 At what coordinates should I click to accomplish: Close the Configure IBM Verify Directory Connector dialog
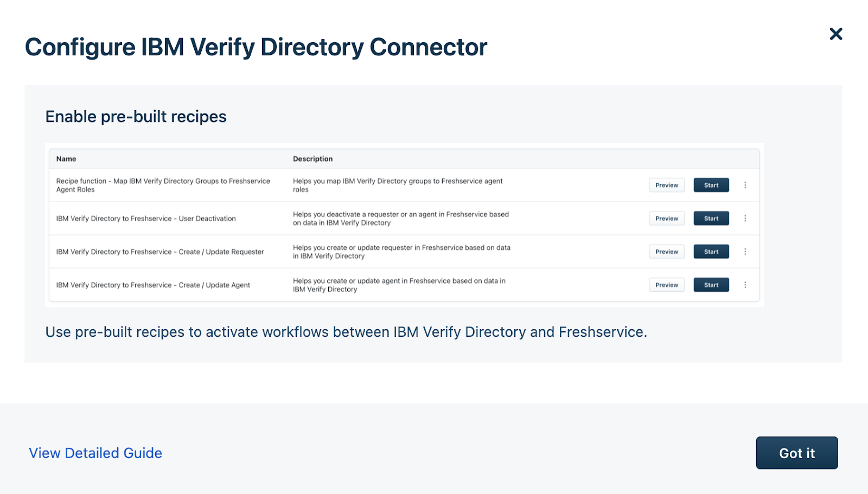pos(836,34)
